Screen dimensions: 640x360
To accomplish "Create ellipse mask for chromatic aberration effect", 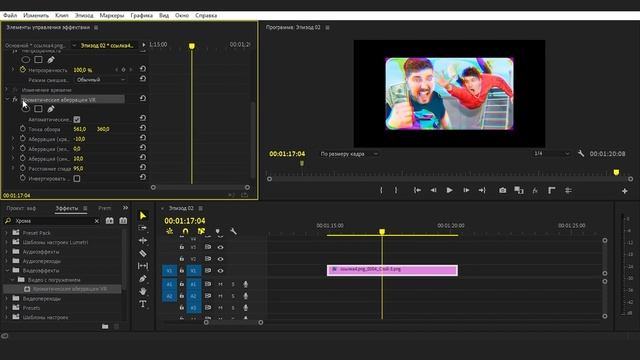I will (x=26, y=109).
